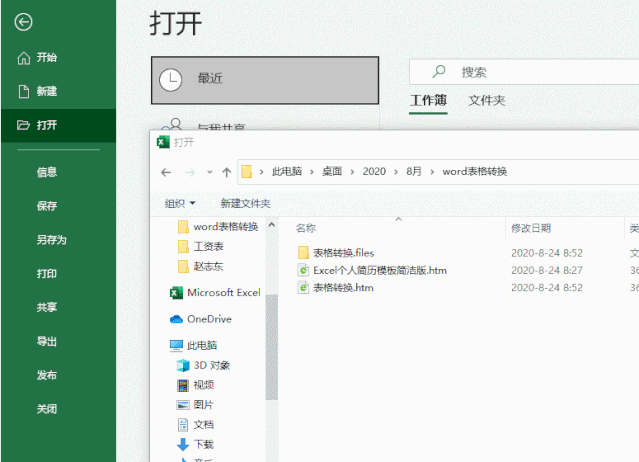
Task: Click the folder icon in address bar
Action: [x=247, y=172]
